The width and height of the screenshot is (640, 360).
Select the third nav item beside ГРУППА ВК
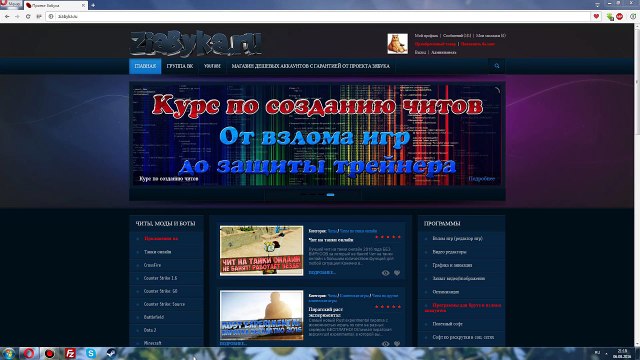click(212, 66)
